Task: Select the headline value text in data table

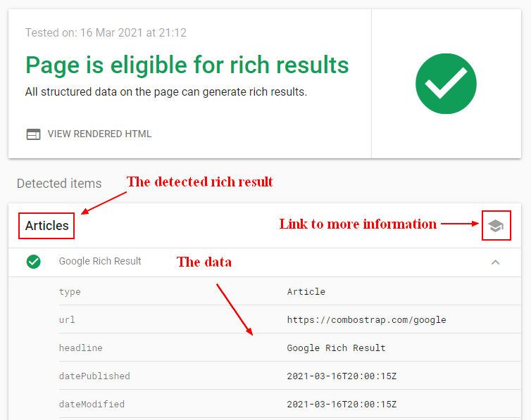Action: 336,348
